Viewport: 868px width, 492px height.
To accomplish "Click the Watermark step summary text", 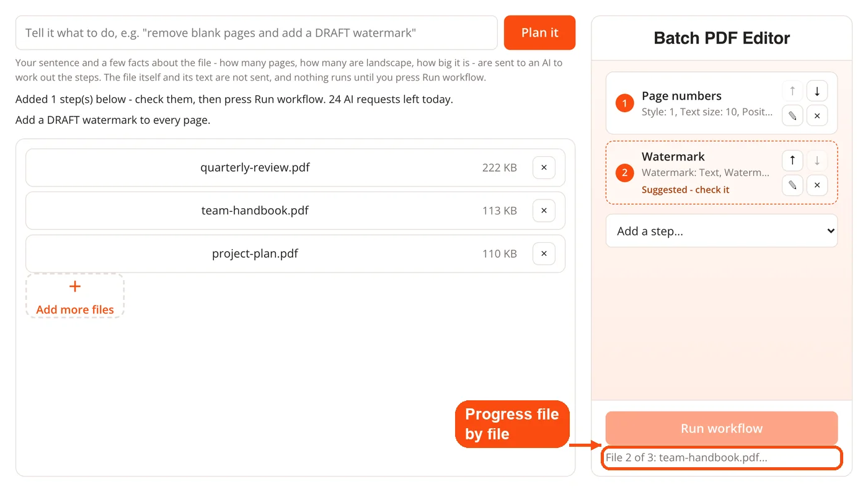I will tap(706, 172).
